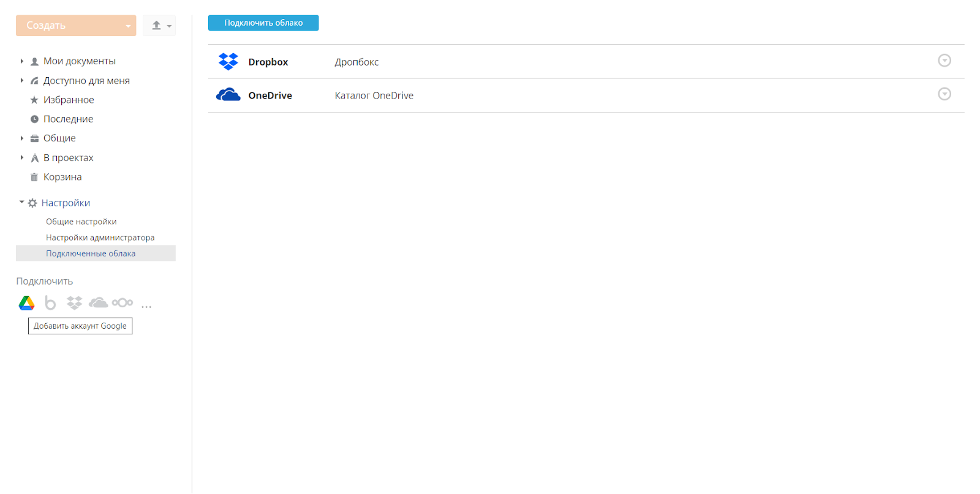Open the Dropbox row actions menu
This screenshot has width=980, height=494.
944,61
